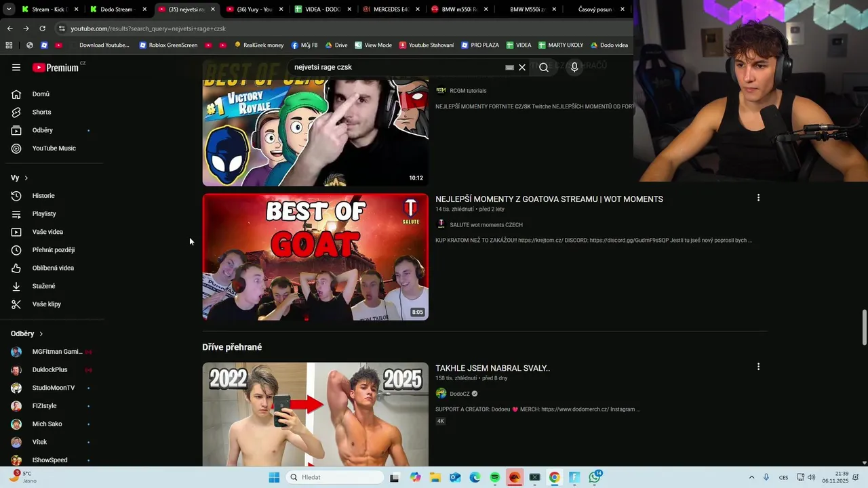The height and width of the screenshot is (488, 868).
Task: Go forward in the browser
Action: coord(26,28)
